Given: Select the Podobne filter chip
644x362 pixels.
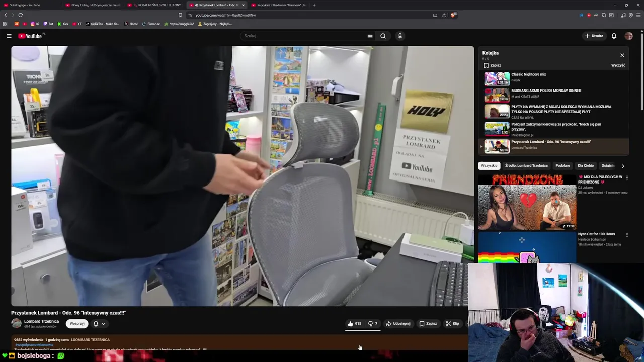Looking at the screenshot, I should [562, 165].
